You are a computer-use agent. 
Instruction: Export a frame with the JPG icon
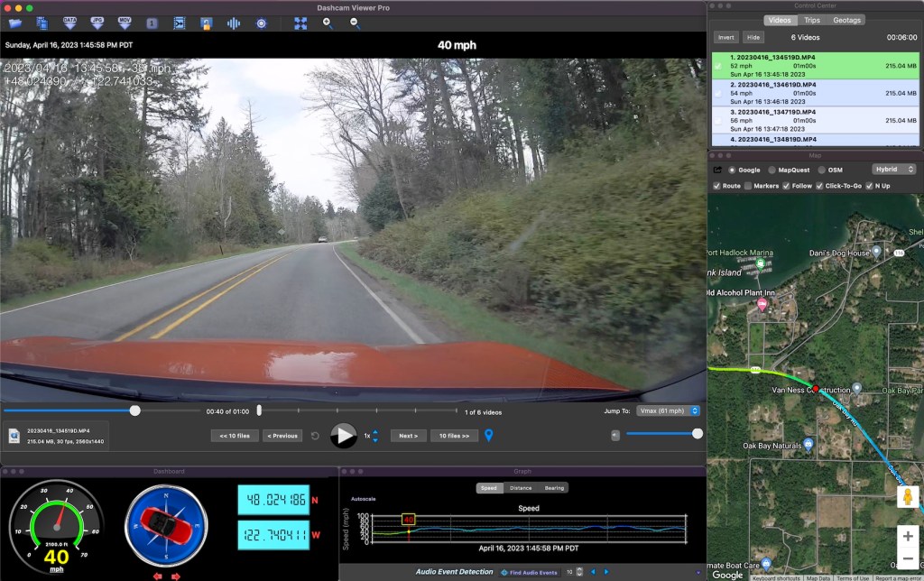click(97, 23)
